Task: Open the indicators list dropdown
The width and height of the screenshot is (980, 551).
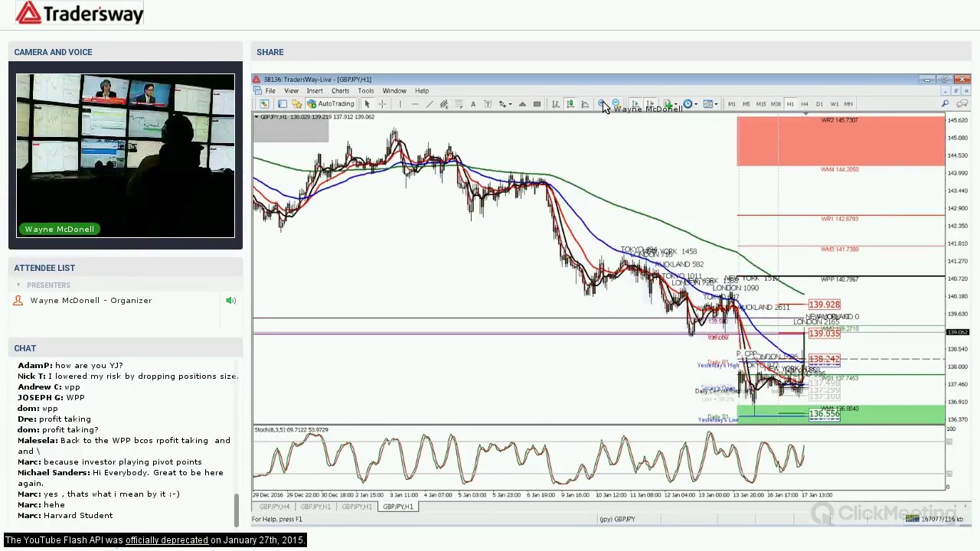Action: 671,104
